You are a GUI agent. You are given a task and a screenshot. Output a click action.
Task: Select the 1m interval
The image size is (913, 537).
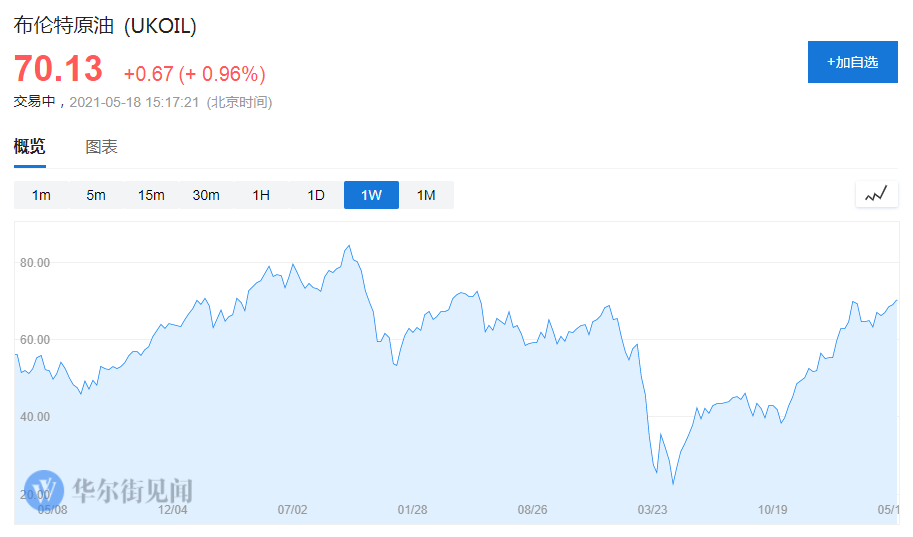(x=41, y=195)
